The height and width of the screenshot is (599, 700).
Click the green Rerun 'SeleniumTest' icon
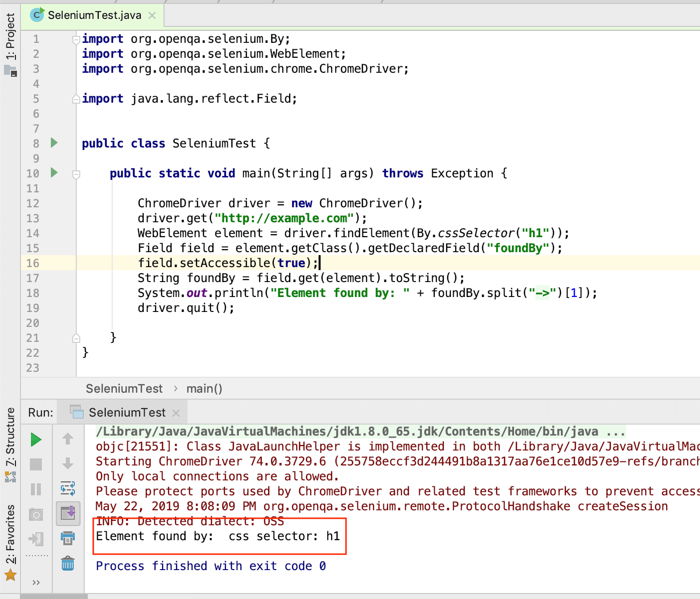coord(36,440)
